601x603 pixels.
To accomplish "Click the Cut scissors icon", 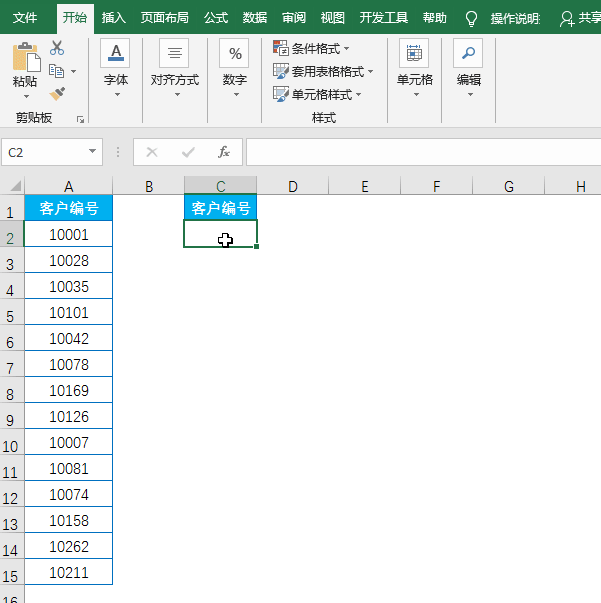I will [57, 48].
